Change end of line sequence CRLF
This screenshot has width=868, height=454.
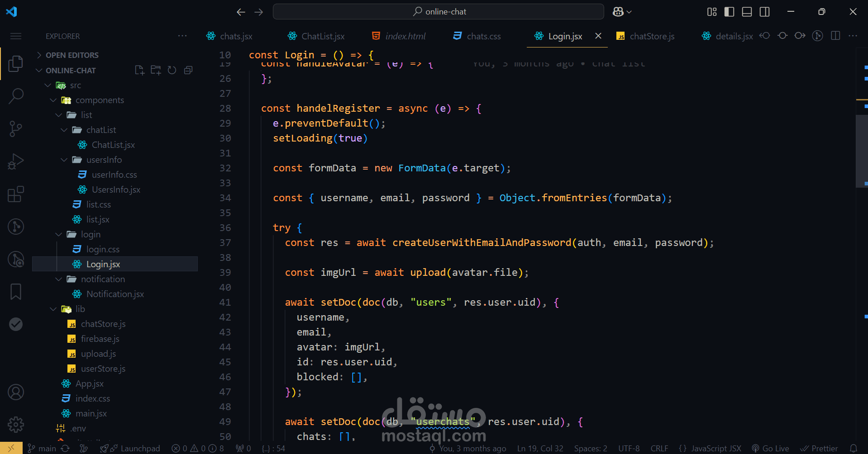(x=659, y=448)
